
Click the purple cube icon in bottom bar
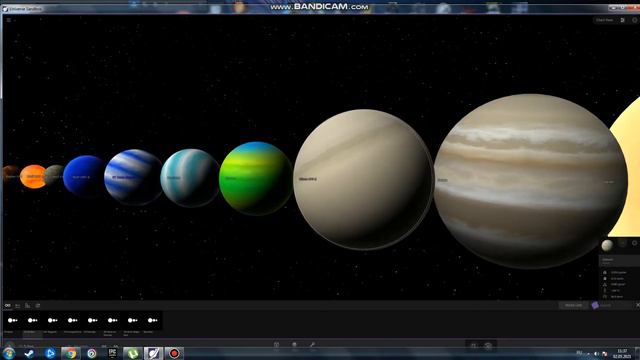click(x=595, y=305)
